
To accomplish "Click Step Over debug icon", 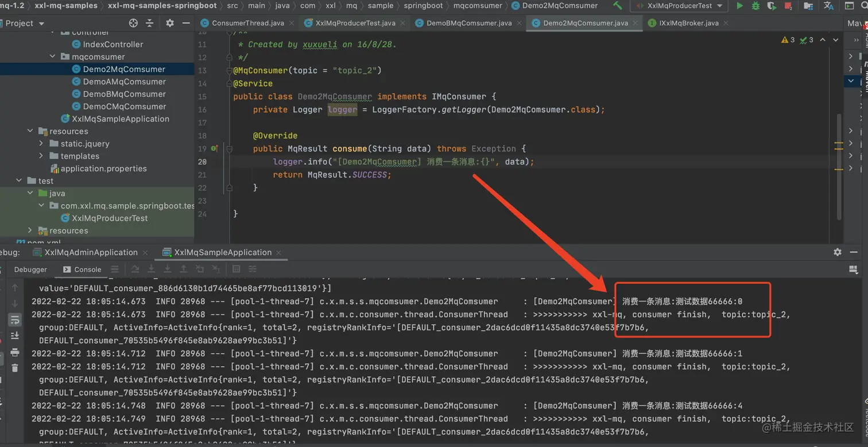I will point(135,269).
